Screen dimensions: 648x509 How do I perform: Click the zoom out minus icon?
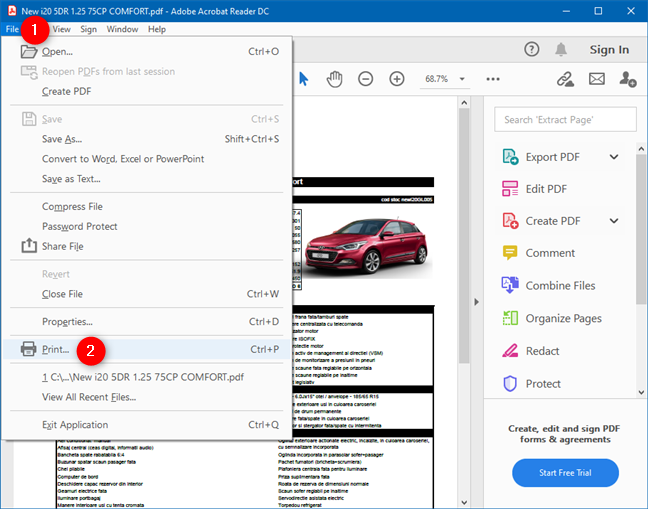[366, 79]
